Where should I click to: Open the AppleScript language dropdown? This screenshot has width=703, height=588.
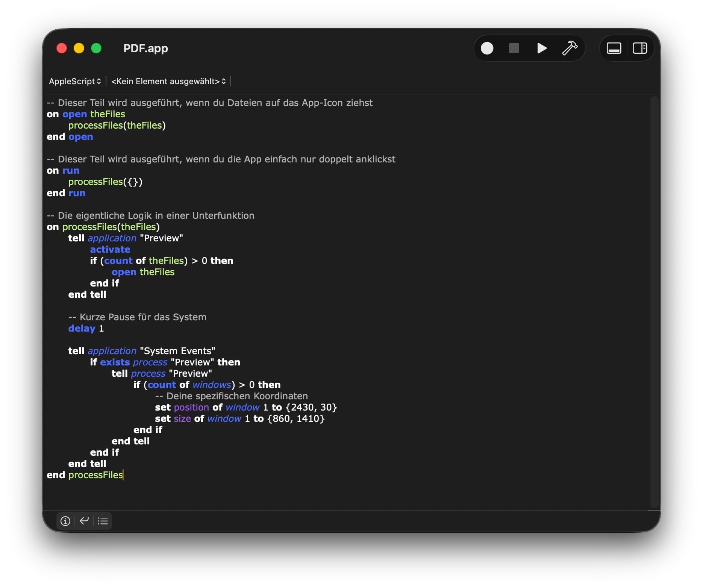(x=75, y=81)
